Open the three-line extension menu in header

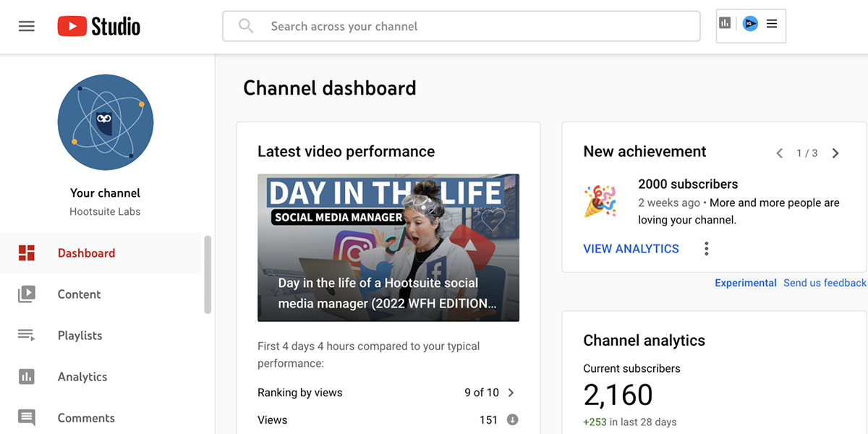coord(772,24)
